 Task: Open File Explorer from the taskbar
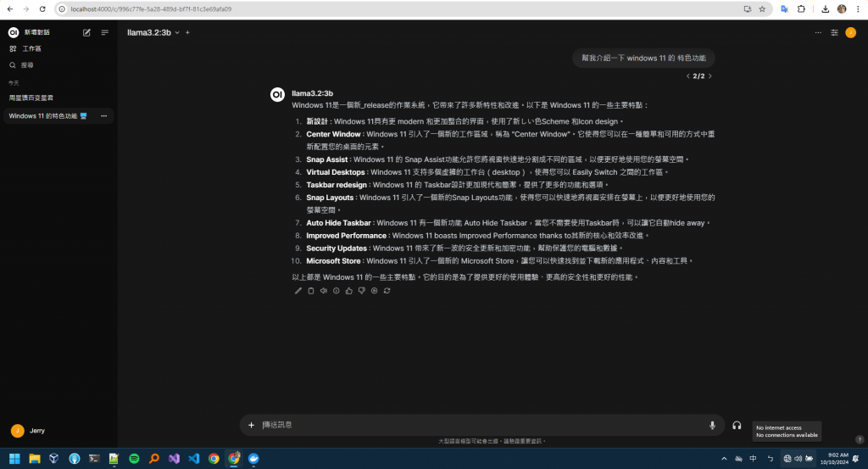click(34, 459)
